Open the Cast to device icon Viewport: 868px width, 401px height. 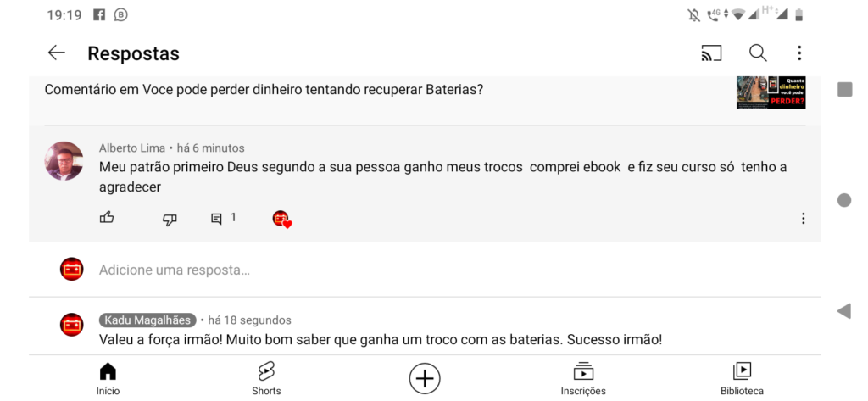(711, 53)
